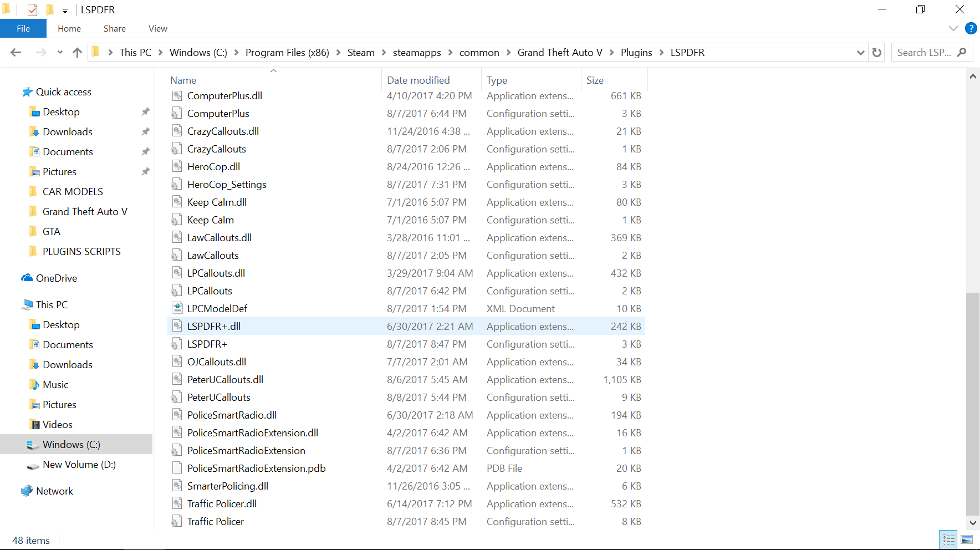Screen dimensions: 980x550
Task: Select the HeroCop_Settings config file icon
Action: click(x=177, y=184)
